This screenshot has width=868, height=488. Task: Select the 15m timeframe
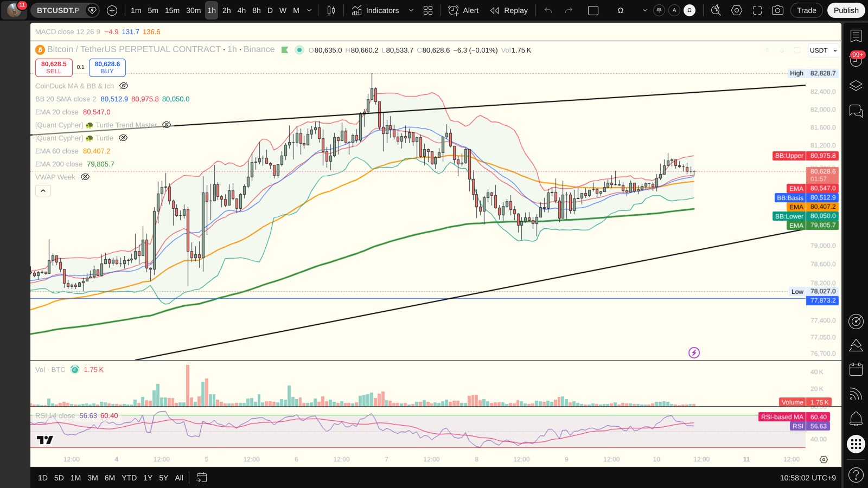point(172,10)
